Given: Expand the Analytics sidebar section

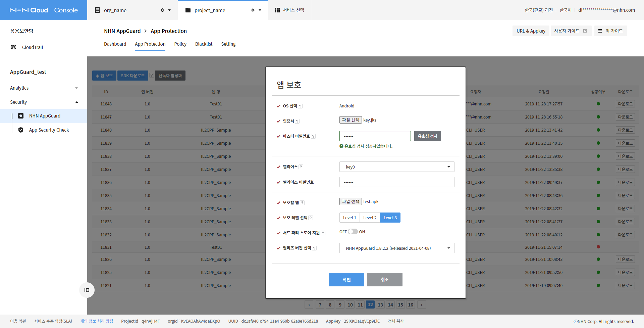Looking at the screenshot, I should click(x=44, y=88).
